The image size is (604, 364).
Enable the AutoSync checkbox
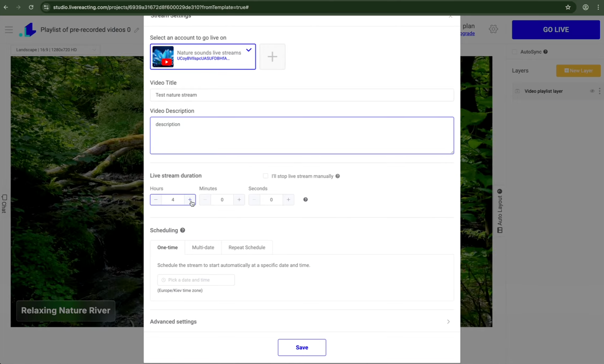[515, 52]
